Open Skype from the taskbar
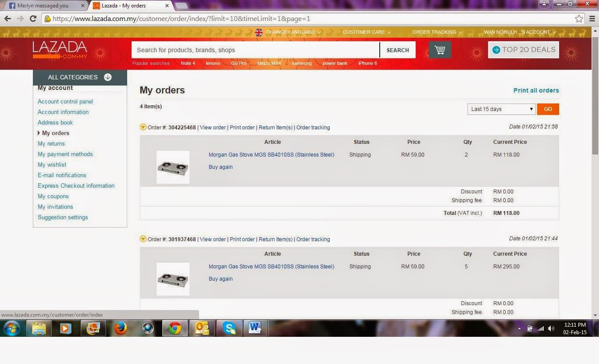Image resolution: width=599 pixels, height=364 pixels. 229,328
